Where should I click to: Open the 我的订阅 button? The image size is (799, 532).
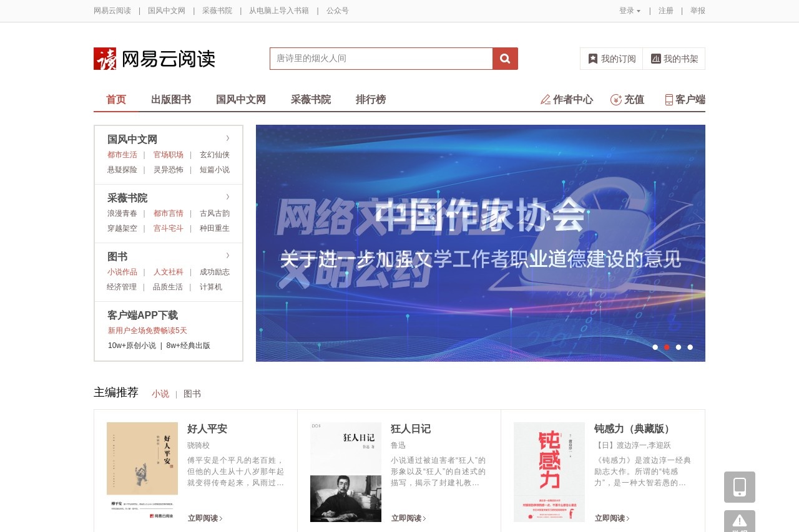(612, 59)
